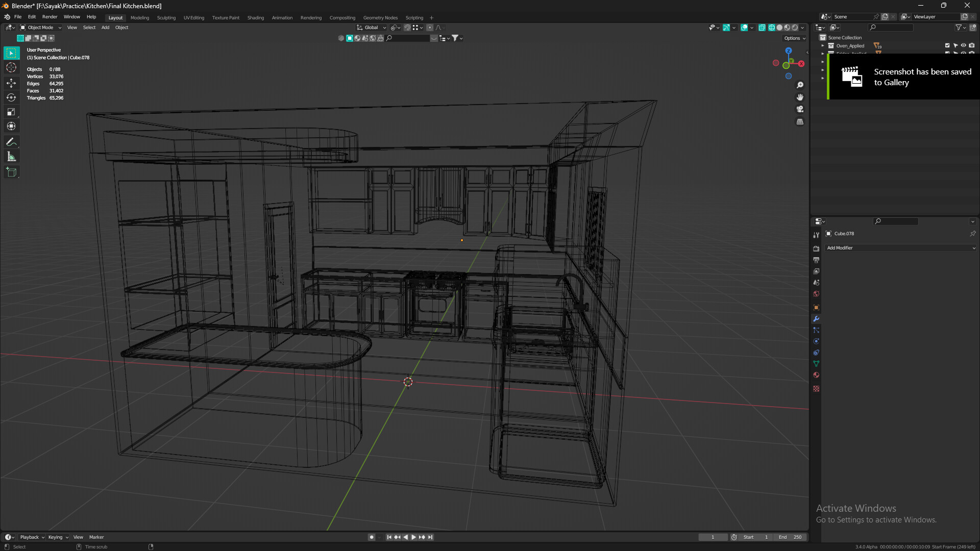The width and height of the screenshot is (980, 551).
Task: Activate the 3D Cursor tool
Action: pyautogui.click(x=11, y=67)
